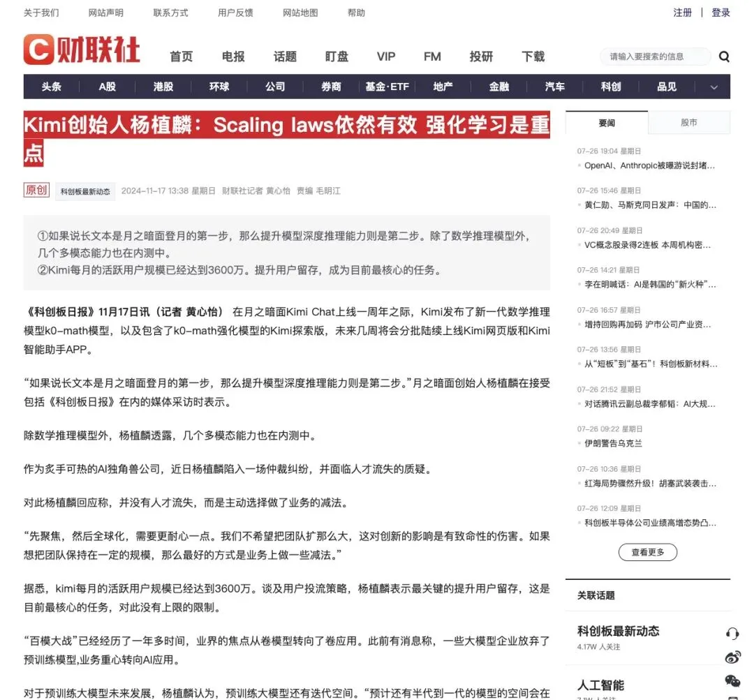Click the article headline about Kimi创始人杨植麟
This screenshot has height=700, width=754.
(x=287, y=138)
